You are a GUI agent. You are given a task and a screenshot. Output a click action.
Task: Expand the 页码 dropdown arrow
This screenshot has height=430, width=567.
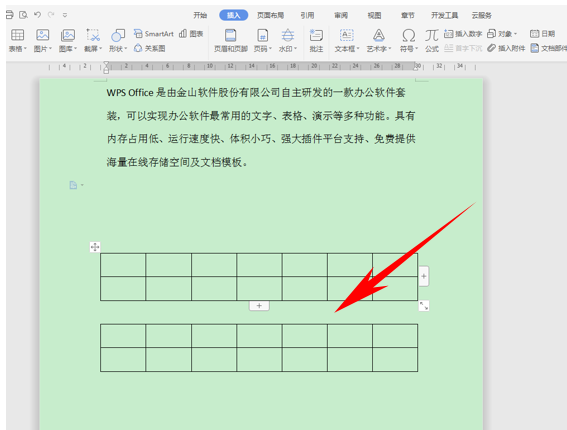point(270,48)
